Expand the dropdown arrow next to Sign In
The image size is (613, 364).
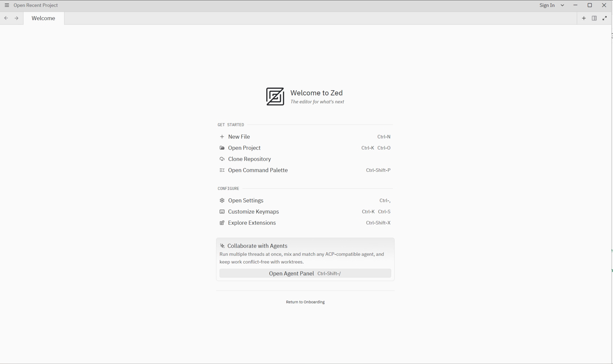pyautogui.click(x=563, y=5)
